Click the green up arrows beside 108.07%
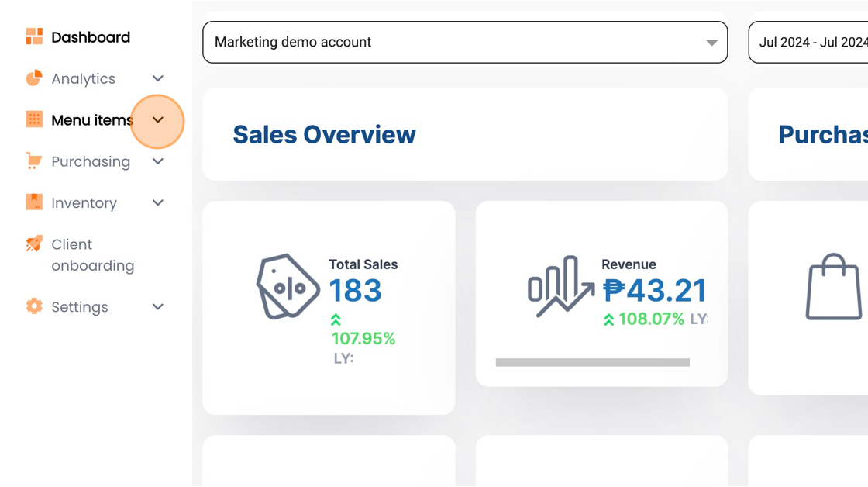The height and width of the screenshot is (487, 868). click(608, 319)
